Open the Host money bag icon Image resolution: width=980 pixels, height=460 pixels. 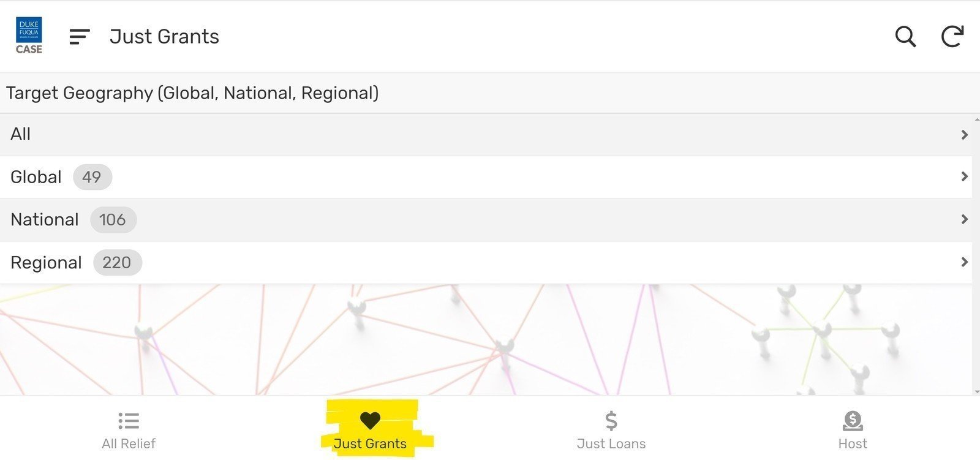(853, 421)
